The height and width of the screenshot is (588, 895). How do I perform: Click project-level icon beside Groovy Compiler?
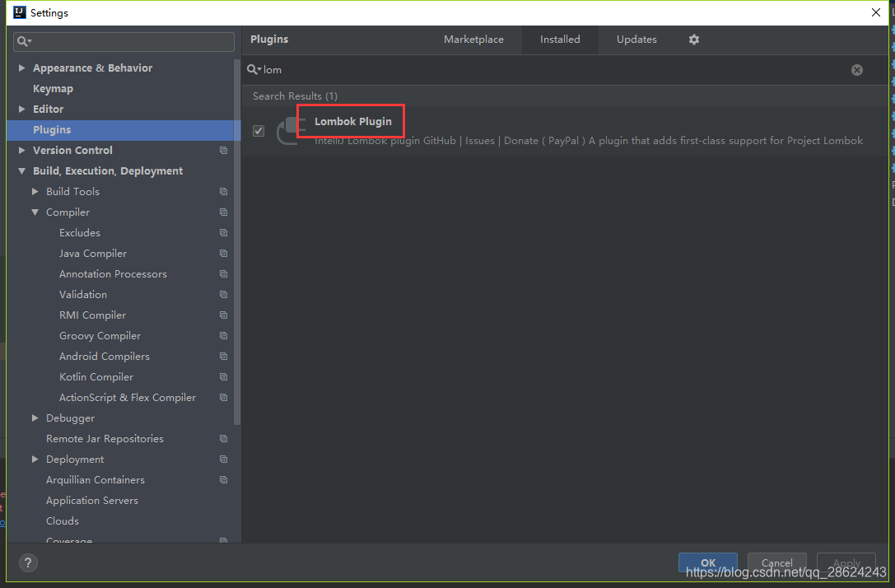[223, 335]
